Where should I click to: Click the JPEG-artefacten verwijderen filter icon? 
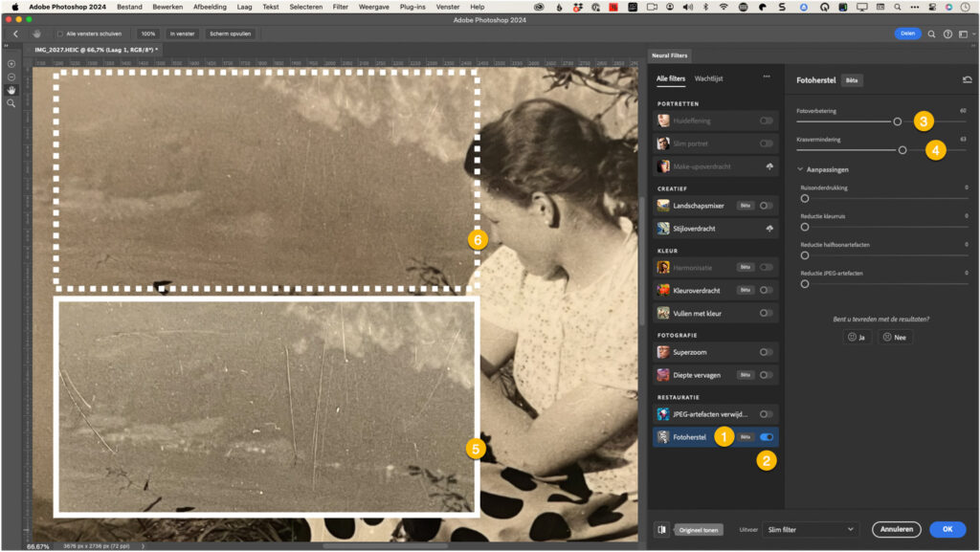tap(663, 414)
